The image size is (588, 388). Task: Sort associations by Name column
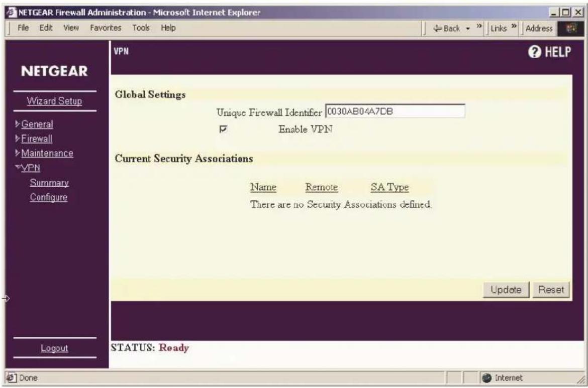(x=263, y=187)
